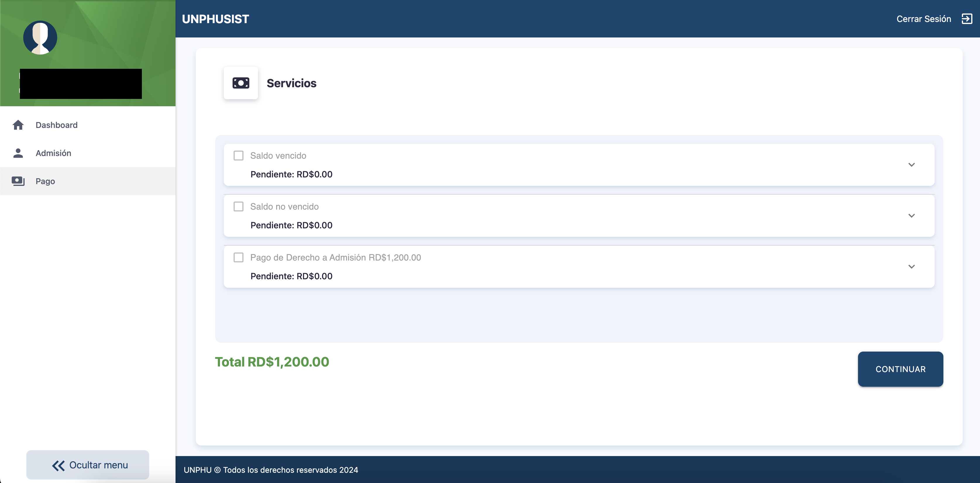Image resolution: width=980 pixels, height=483 pixels.
Task: Click the user avatar profile picture
Action: [40, 37]
